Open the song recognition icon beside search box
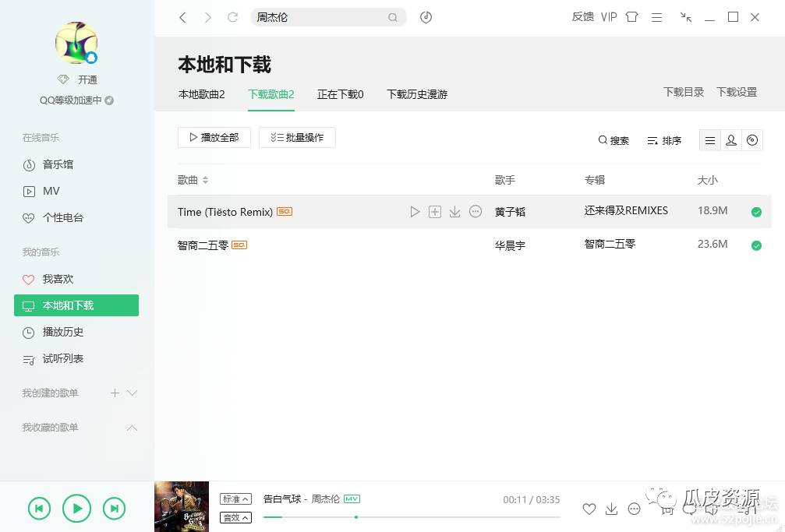This screenshot has width=785, height=532. pos(426,17)
